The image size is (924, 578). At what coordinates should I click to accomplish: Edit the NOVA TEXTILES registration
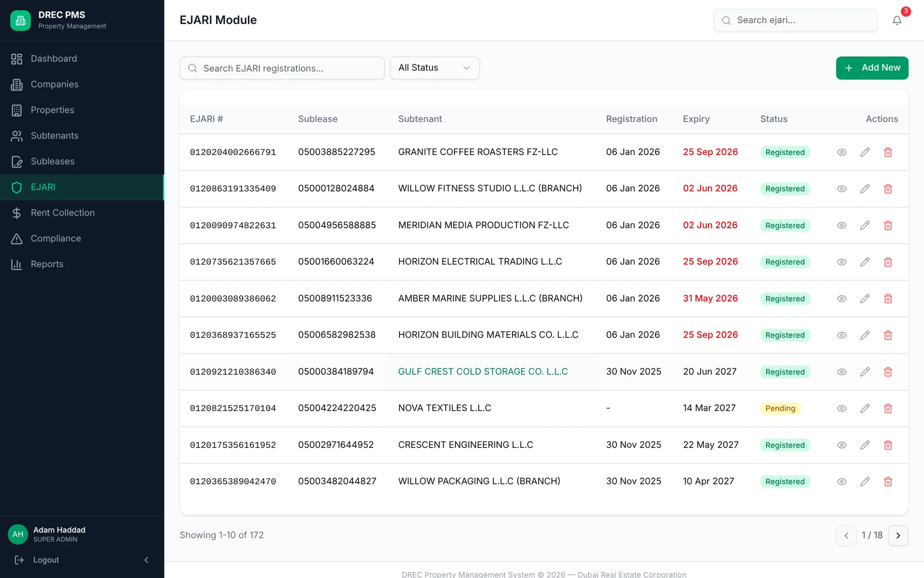coord(865,408)
